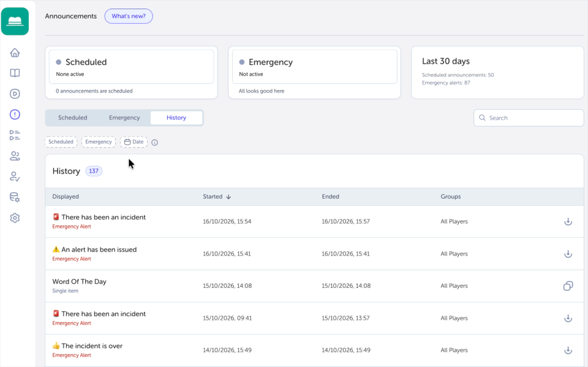
Task: Switch to the Emergency tab
Action: [124, 118]
